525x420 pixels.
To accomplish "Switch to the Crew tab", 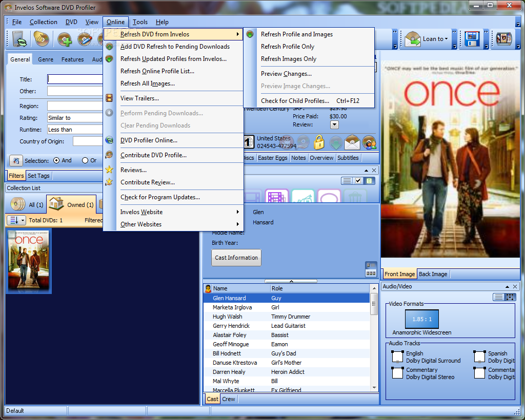I will [x=228, y=399].
